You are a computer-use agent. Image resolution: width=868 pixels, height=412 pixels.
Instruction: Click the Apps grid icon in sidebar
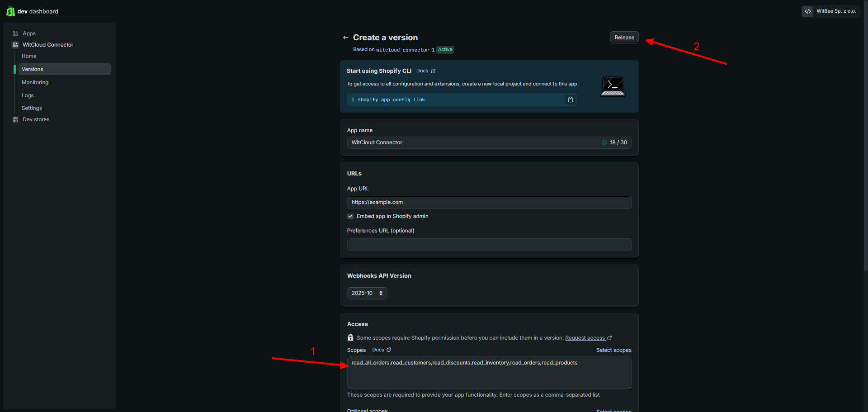15,33
